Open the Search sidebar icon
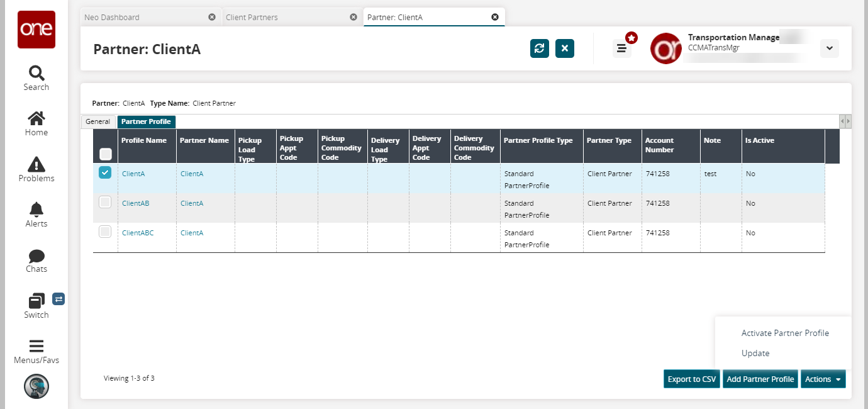868x409 pixels. 36,73
